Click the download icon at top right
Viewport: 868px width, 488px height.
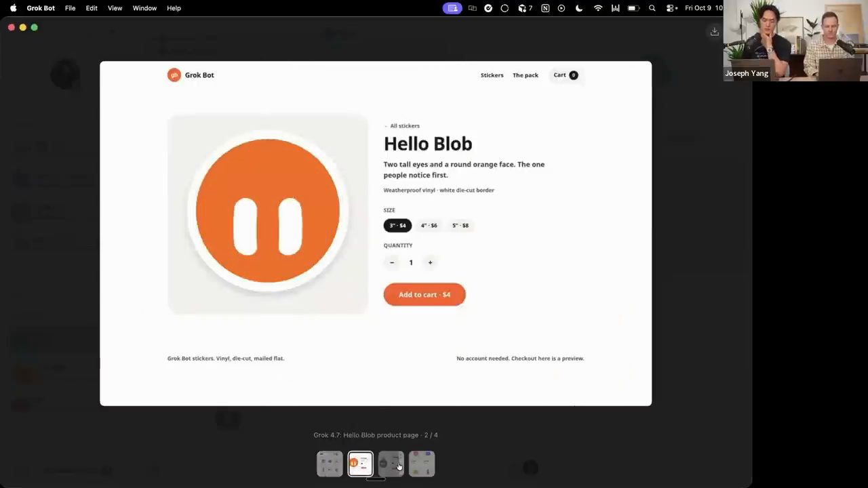click(x=714, y=32)
